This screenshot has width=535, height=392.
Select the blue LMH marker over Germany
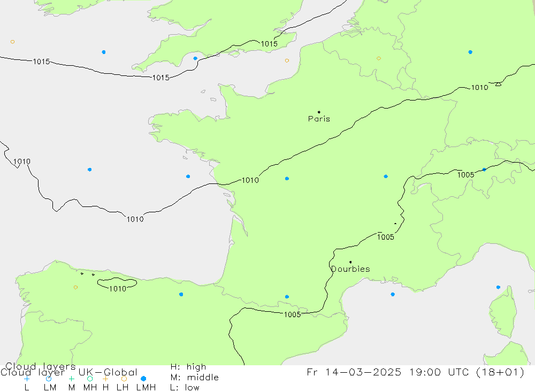[x=470, y=52]
